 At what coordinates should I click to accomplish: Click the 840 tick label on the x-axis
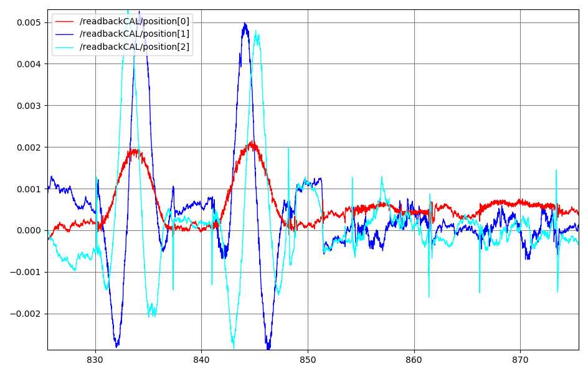(x=202, y=360)
